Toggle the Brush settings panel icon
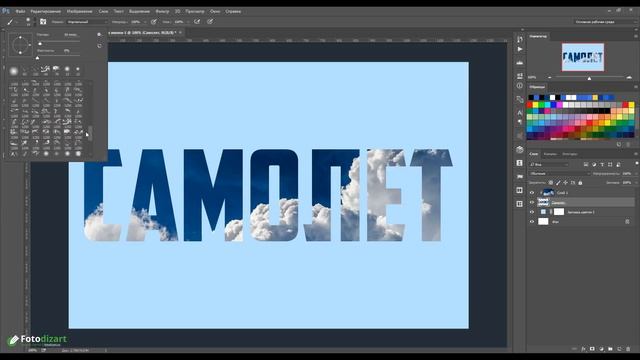 [43, 22]
